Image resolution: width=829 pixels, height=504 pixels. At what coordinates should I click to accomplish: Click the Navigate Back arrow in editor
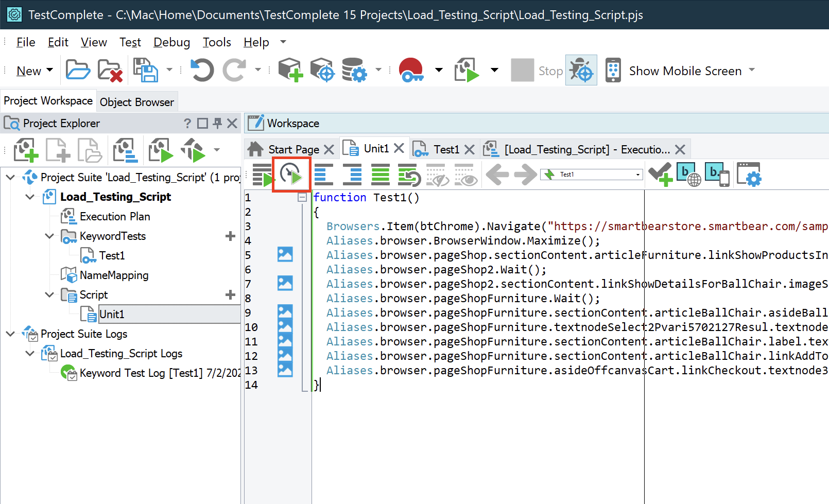[x=497, y=175]
